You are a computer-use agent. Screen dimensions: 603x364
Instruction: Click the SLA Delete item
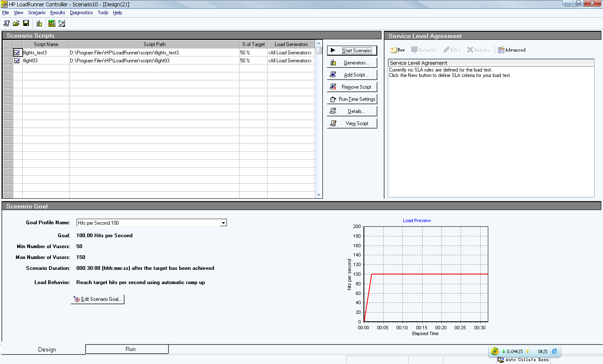pos(478,50)
